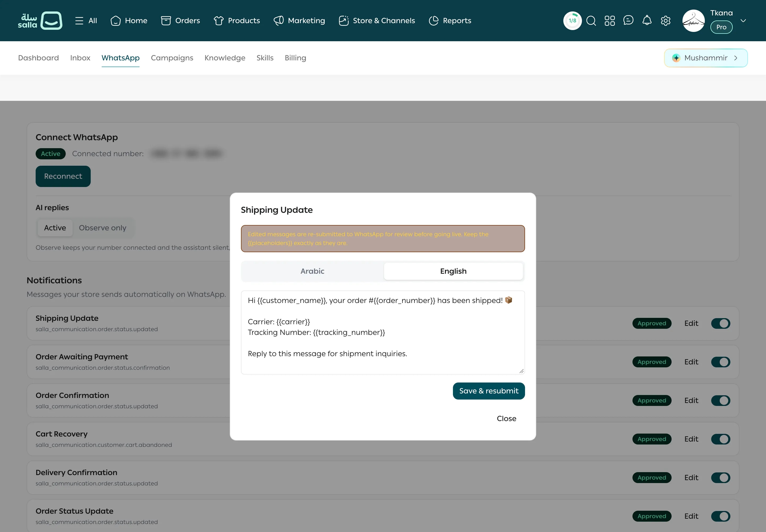Set AI replies to Observe only
The height and width of the screenshot is (532, 766).
click(x=103, y=228)
